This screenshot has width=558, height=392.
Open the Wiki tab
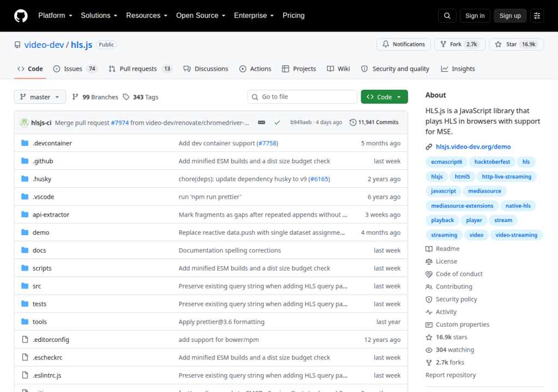(x=338, y=69)
